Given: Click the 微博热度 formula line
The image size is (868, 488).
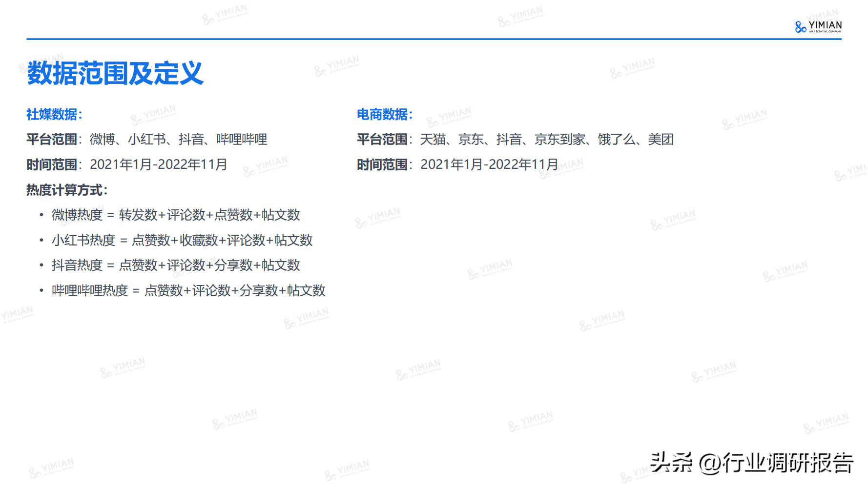Looking at the screenshot, I should (x=176, y=215).
